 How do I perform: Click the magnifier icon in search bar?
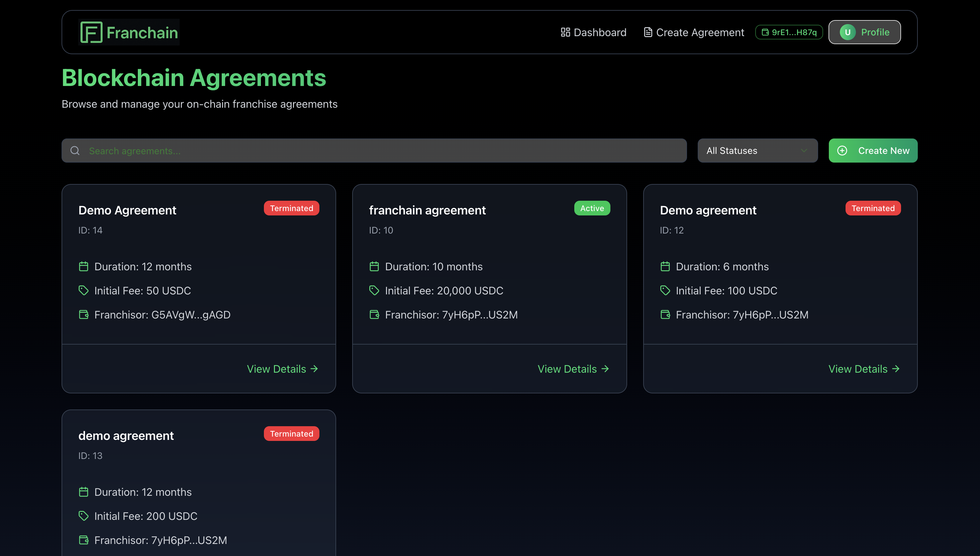[75, 151]
